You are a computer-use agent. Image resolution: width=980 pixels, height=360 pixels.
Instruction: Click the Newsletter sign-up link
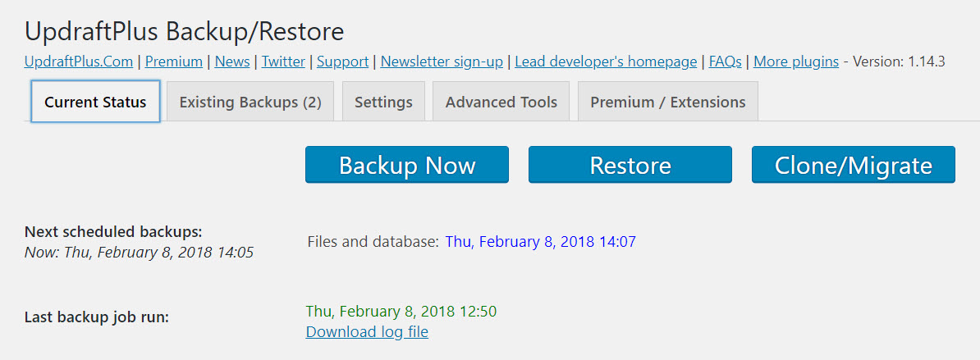[x=442, y=62]
